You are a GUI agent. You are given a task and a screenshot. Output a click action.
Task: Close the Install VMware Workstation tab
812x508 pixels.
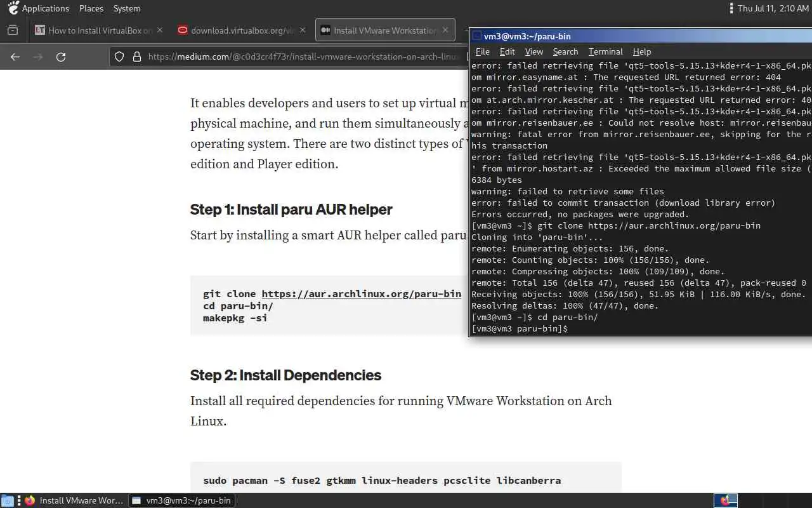click(446, 30)
